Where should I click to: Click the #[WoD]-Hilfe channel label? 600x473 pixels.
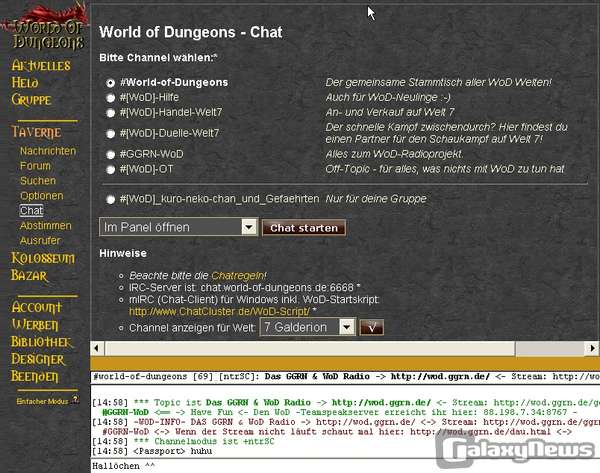[149, 97]
